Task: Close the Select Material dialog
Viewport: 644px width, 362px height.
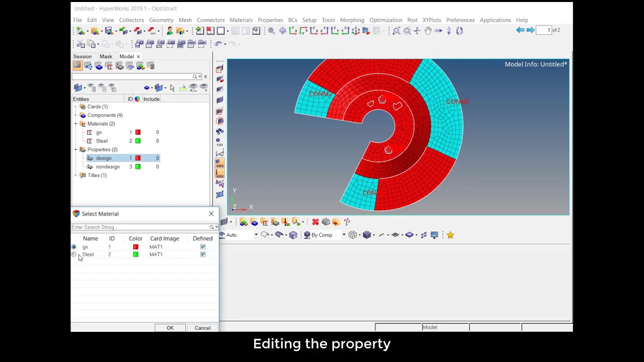Action: pyautogui.click(x=211, y=214)
